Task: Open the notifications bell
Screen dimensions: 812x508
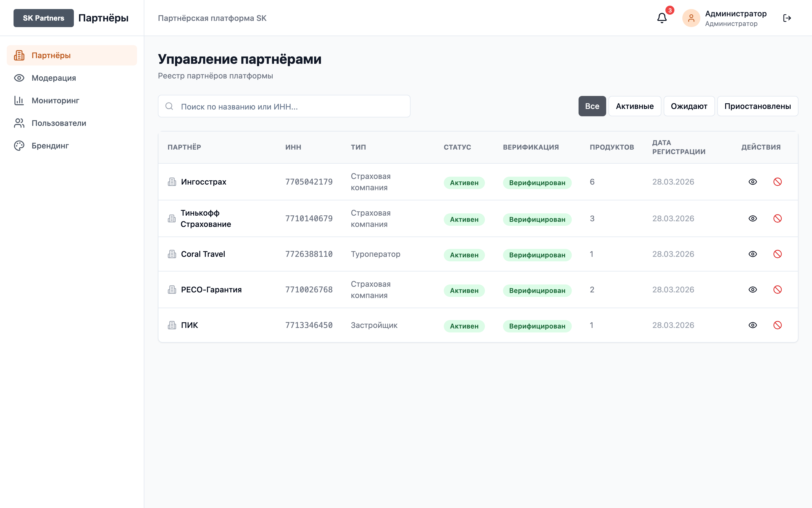Action: (x=662, y=18)
